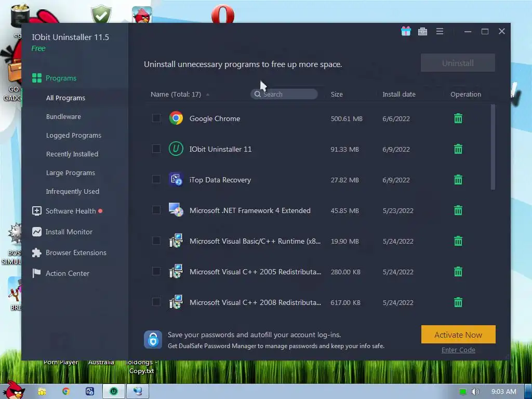532x399 pixels.
Task: Click the IObit Uninstaller taskbar button
Action: pos(114,391)
